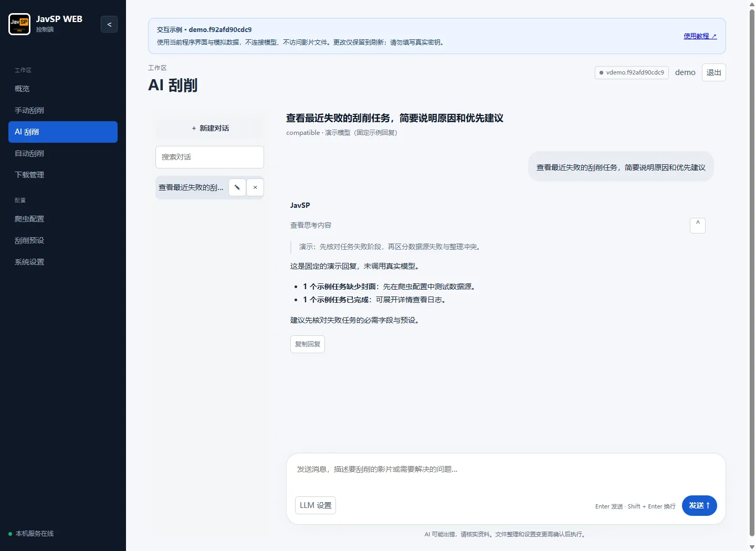Select AI 刮削 sidebar item

[63, 132]
